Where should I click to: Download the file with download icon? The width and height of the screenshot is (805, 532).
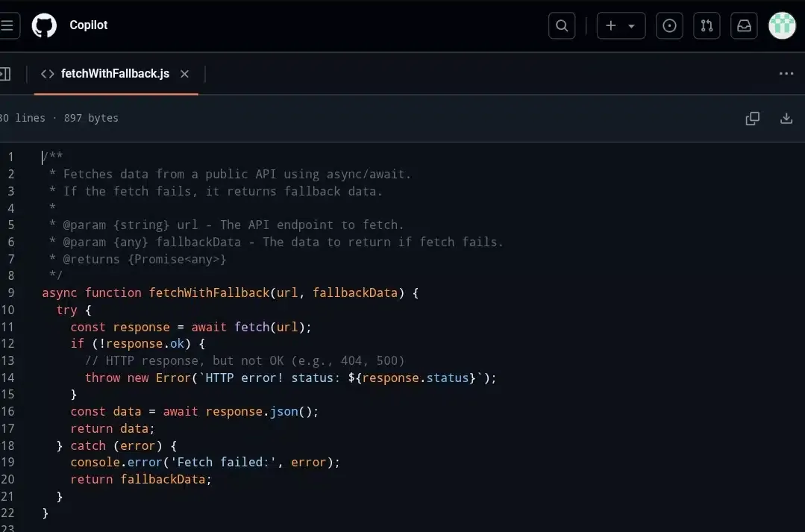tap(786, 118)
